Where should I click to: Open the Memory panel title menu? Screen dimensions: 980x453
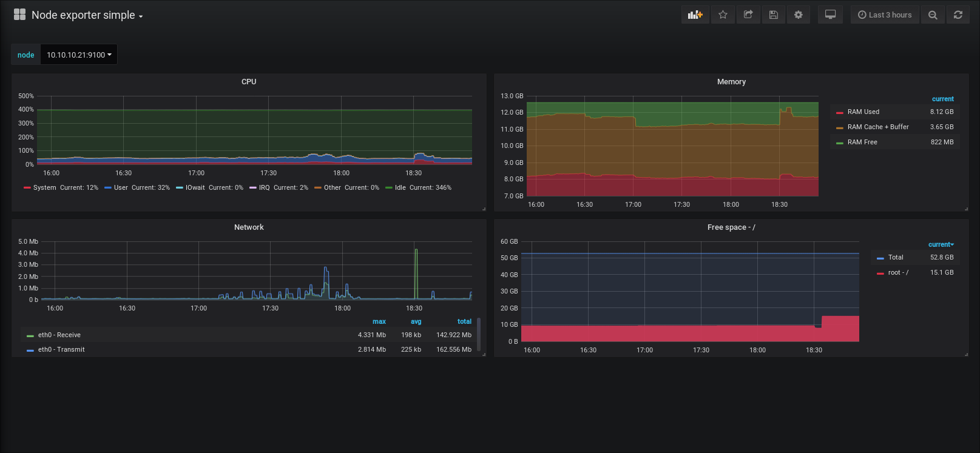point(731,82)
